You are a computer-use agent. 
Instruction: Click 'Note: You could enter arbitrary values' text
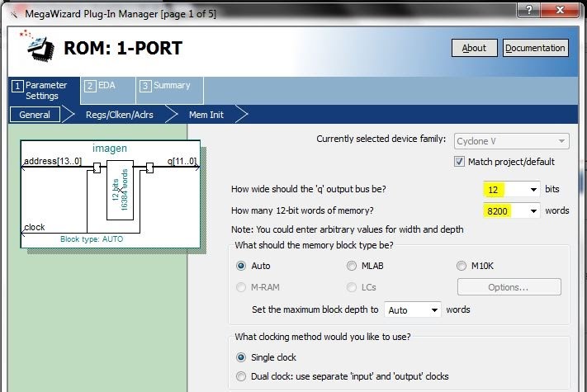(347, 229)
